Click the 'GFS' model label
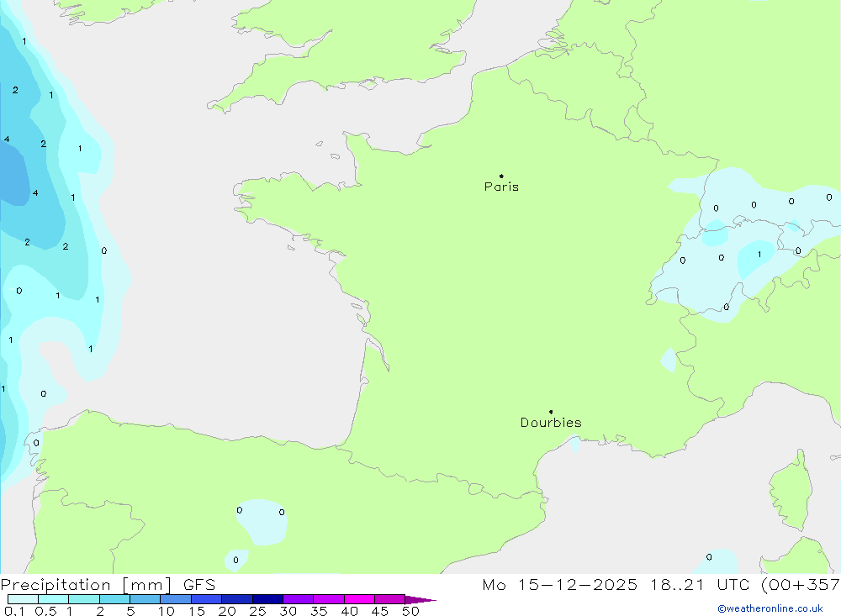Viewport: 841px width, 616px height. tap(199, 585)
